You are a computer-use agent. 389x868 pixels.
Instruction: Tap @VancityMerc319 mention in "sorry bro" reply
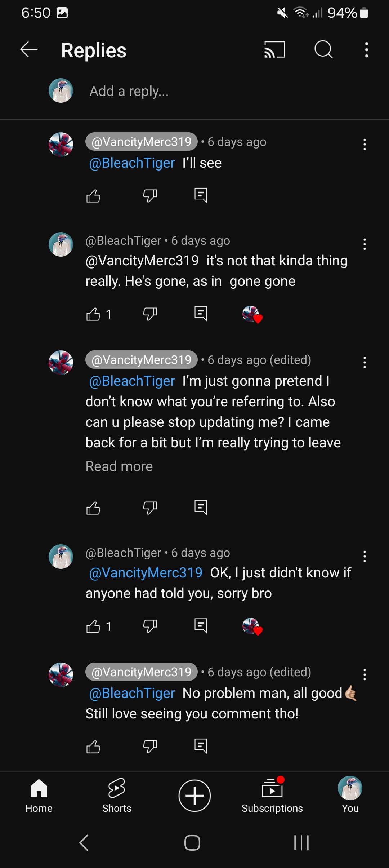coord(146,573)
